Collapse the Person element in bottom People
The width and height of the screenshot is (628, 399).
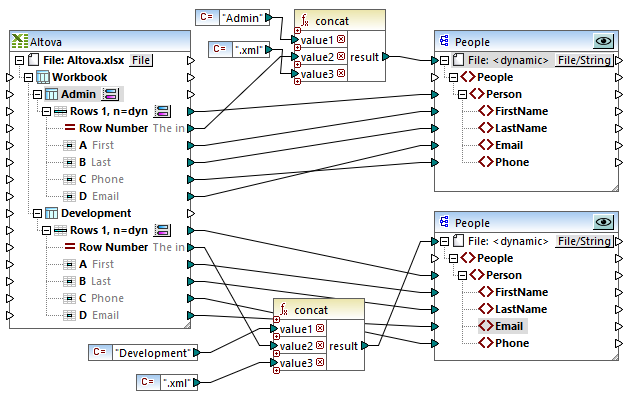coord(463,276)
